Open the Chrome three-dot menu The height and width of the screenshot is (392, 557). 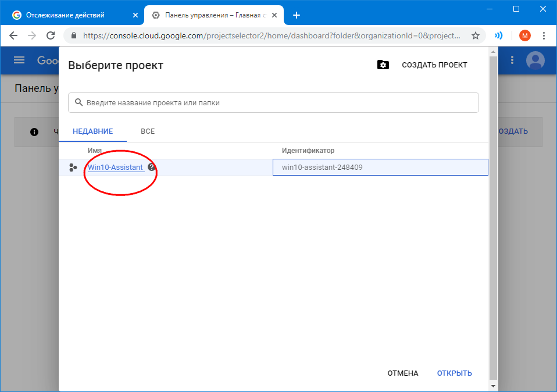click(x=544, y=35)
